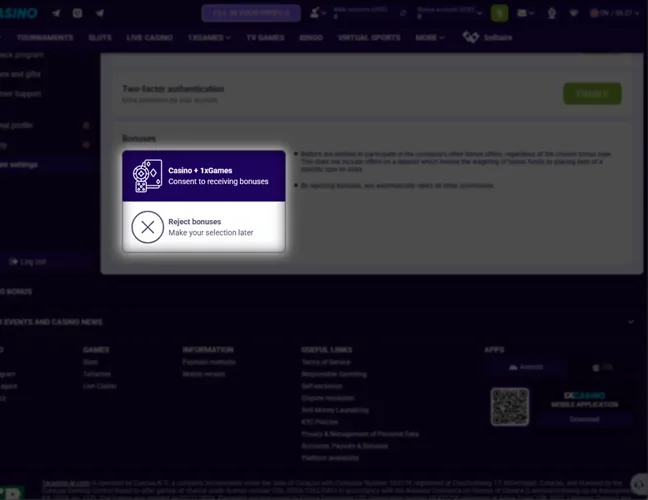Open the support chat headset icon

640,484
